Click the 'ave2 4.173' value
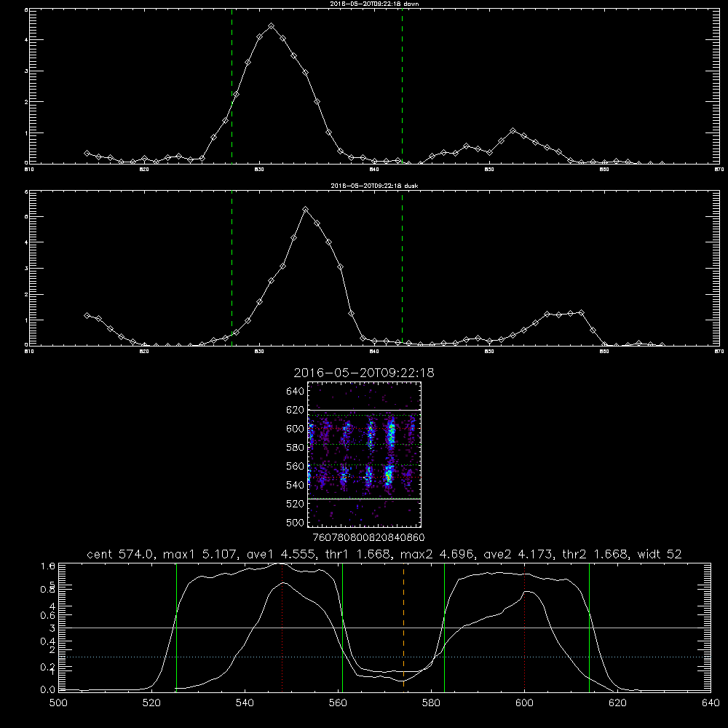 coord(518,554)
